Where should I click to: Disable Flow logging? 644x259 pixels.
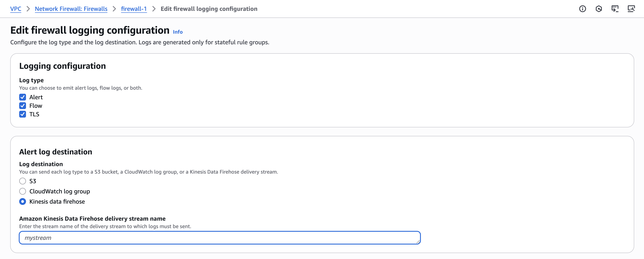pyautogui.click(x=23, y=106)
